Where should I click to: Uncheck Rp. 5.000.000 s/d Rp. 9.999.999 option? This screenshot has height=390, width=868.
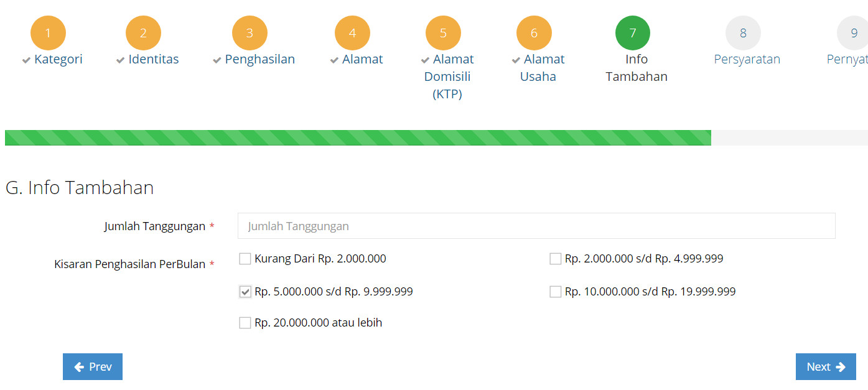[245, 292]
